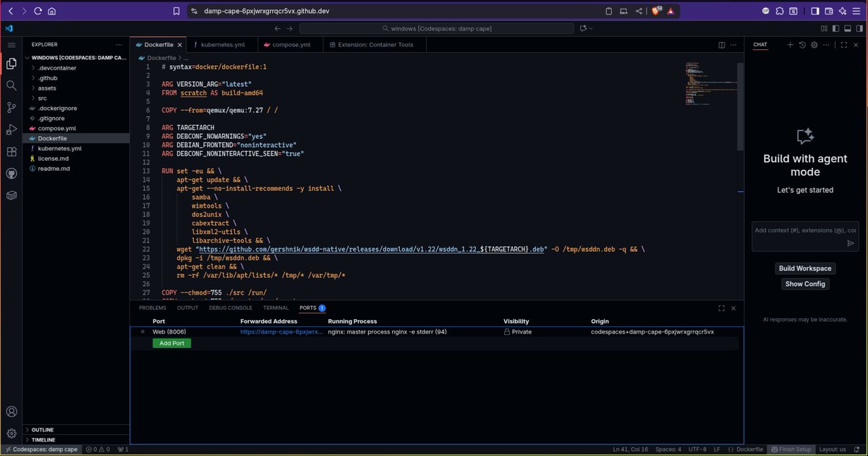Open Source Control view in activity bar

coord(12,108)
